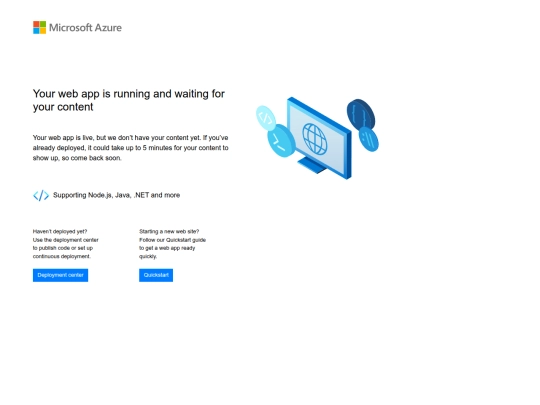Click the Microsoft Azure wordmark text
This screenshot has width=540, height=405.
pyautogui.click(x=85, y=28)
